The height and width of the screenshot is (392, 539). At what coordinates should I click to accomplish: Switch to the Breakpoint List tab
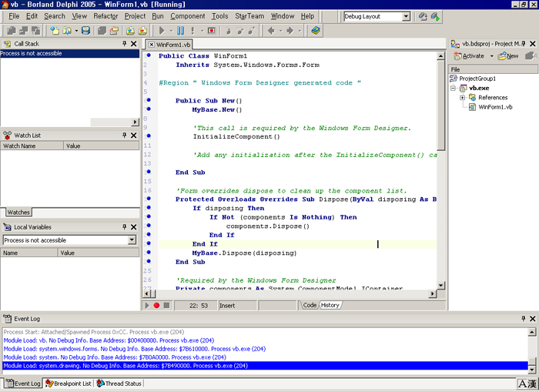[69, 384]
